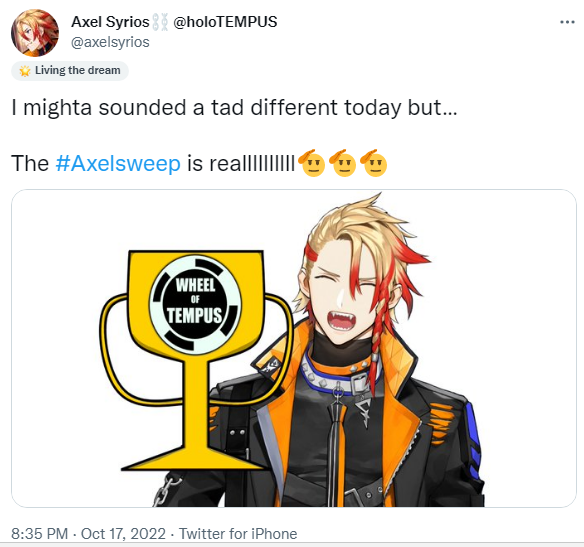This screenshot has width=584, height=547.
Task: Click the first saluting face emoji
Action: click(312, 163)
